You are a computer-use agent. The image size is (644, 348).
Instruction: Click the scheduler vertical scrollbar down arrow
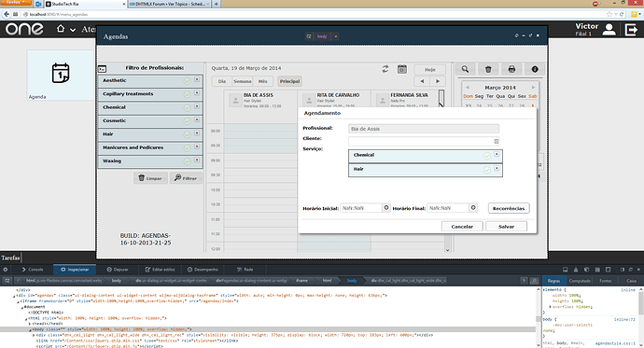pos(447,250)
